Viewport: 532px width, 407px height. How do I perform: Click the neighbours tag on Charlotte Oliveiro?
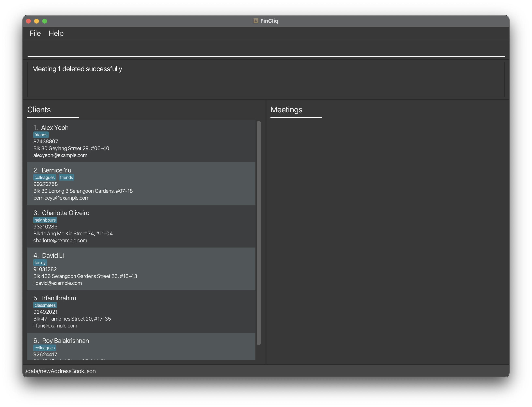coord(45,220)
